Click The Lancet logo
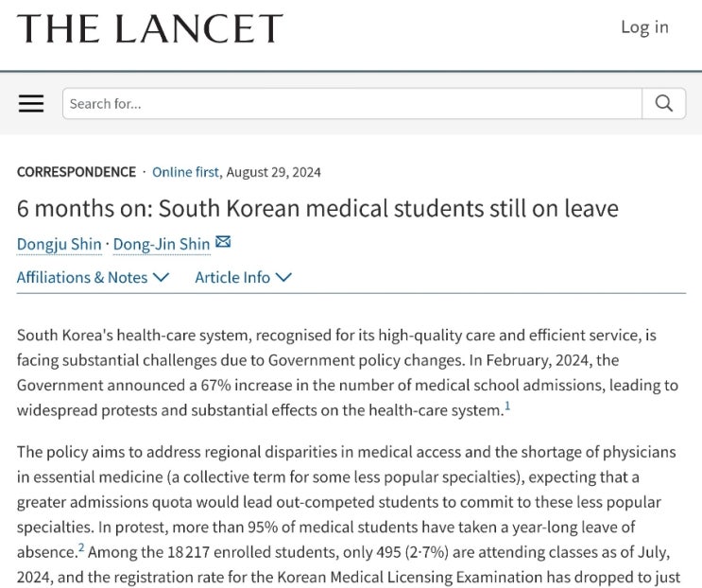Screen dimensions: 702x588 click(x=150, y=28)
